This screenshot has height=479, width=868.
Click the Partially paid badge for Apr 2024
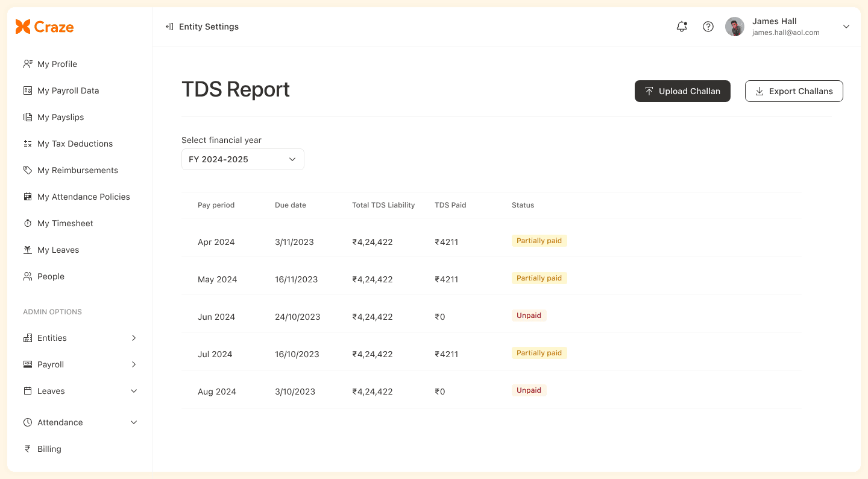pos(539,240)
